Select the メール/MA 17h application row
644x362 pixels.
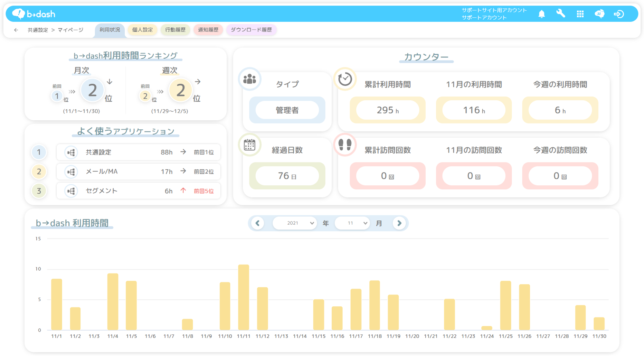[138, 172]
